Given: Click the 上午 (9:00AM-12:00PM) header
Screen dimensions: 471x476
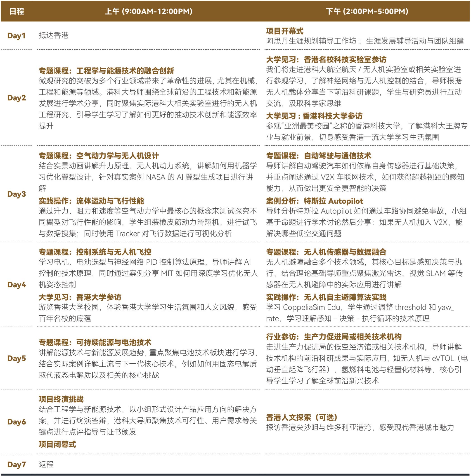Looking at the screenshot, I should (x=148, y=11).
